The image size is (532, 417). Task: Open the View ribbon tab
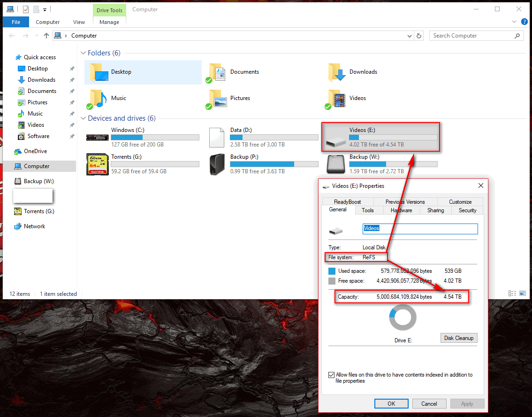(79, 22)
